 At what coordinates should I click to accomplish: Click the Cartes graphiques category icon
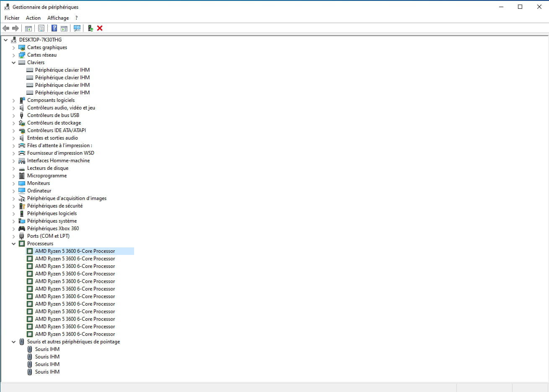[22, 47]
